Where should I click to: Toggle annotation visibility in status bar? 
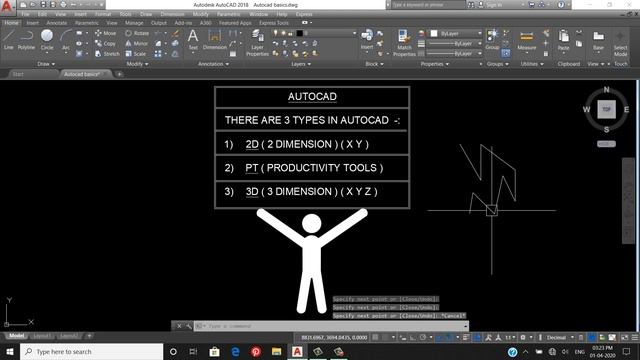[489, 337]
